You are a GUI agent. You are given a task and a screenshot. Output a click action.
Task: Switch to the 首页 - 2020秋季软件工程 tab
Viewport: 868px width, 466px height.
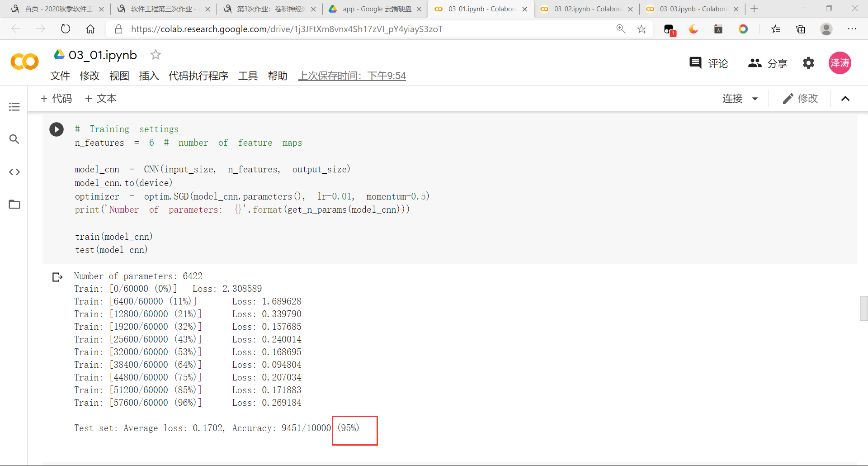click(58, 9)
